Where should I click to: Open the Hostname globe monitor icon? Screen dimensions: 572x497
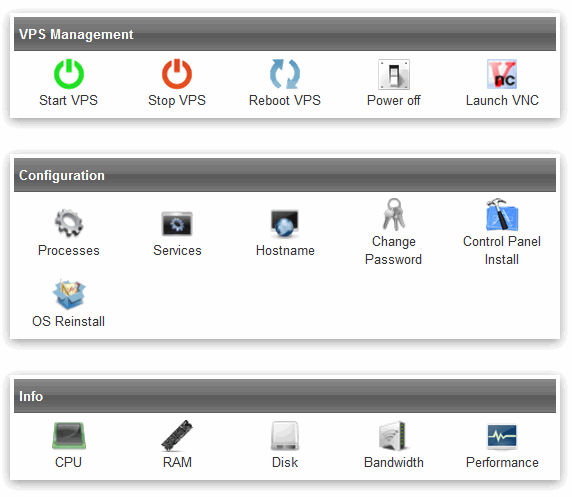(x=285, y=223)
